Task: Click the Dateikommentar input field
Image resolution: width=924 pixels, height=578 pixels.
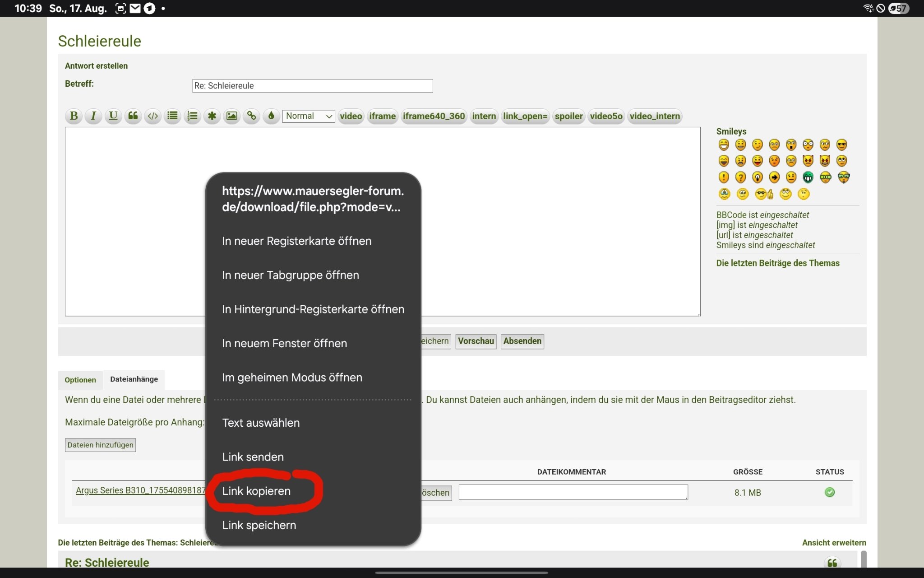Action: [573, 492]
